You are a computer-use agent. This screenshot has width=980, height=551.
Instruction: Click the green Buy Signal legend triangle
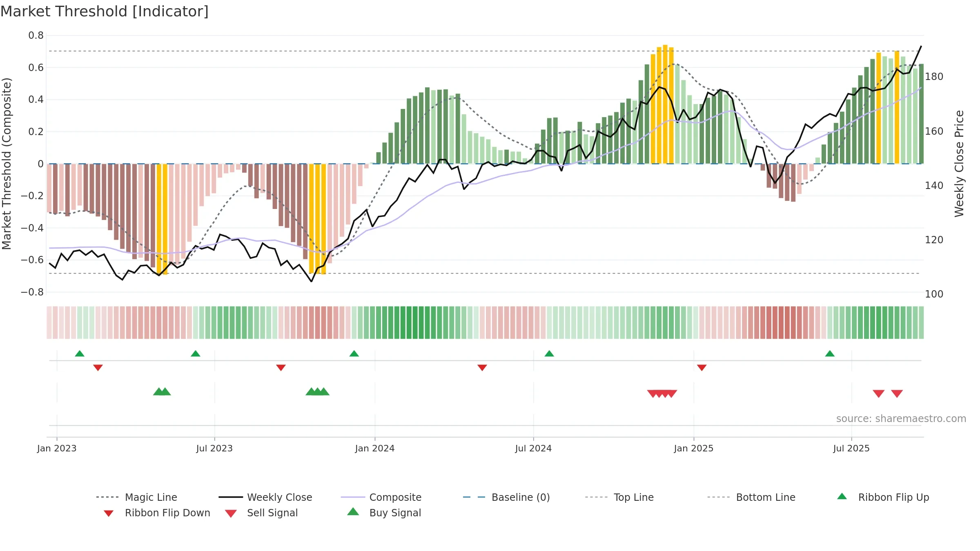point(353,511)
